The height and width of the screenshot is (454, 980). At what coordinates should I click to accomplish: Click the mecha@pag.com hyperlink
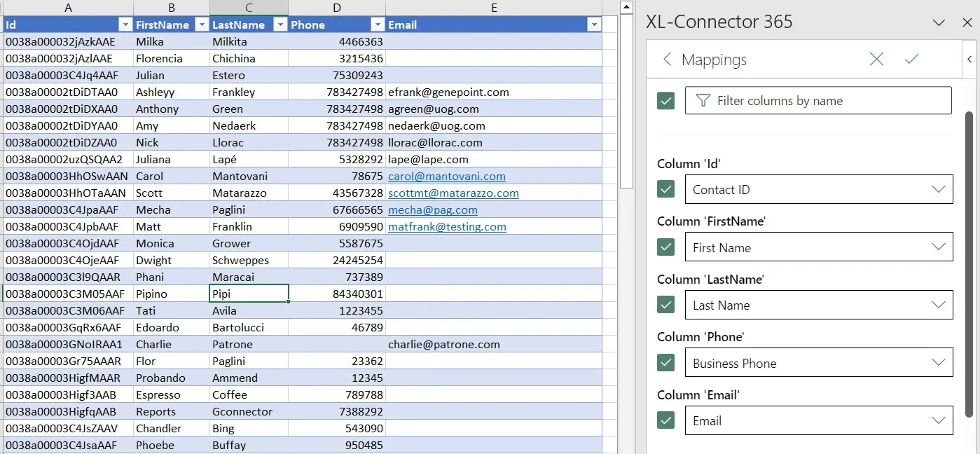pos(432,210)
